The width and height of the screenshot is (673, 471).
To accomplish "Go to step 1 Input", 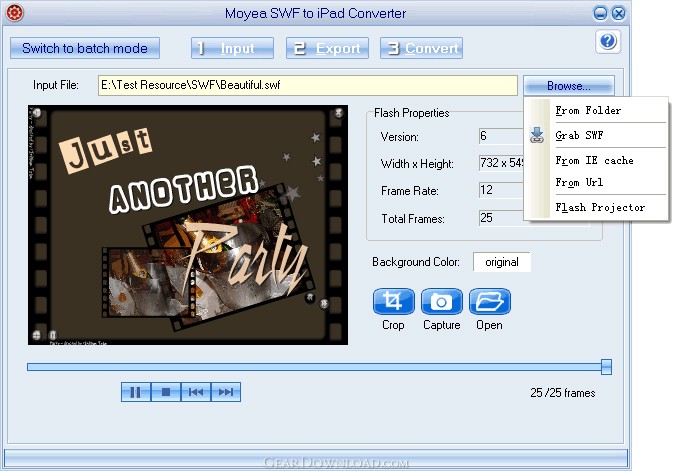I will [x=232, y=48].
